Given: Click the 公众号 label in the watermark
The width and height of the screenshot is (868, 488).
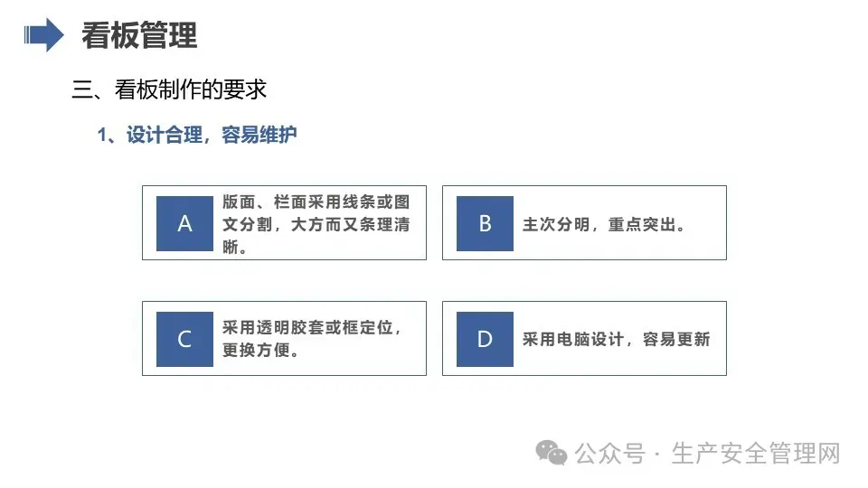Looking at the screenshot, I should point(609,454).
